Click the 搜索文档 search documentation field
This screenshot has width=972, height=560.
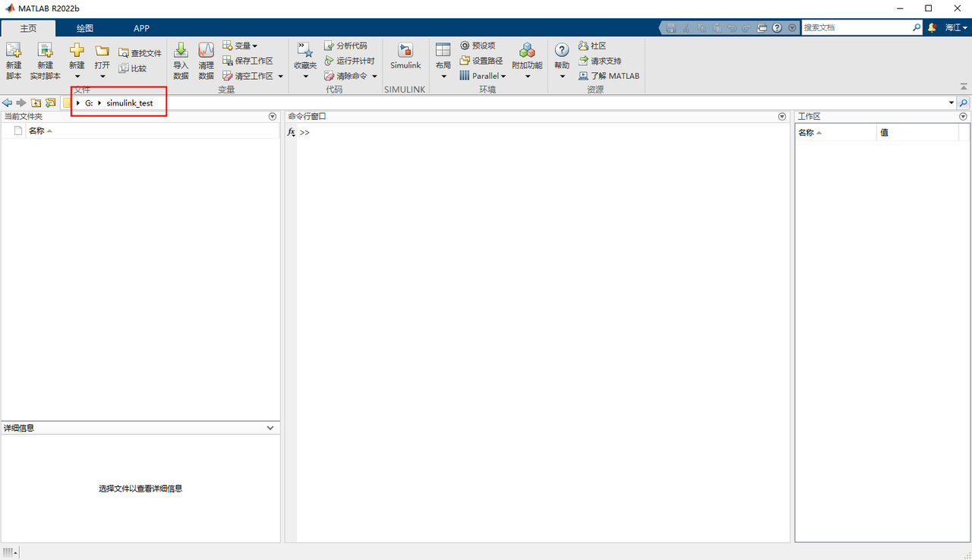(x=857, y=27)
